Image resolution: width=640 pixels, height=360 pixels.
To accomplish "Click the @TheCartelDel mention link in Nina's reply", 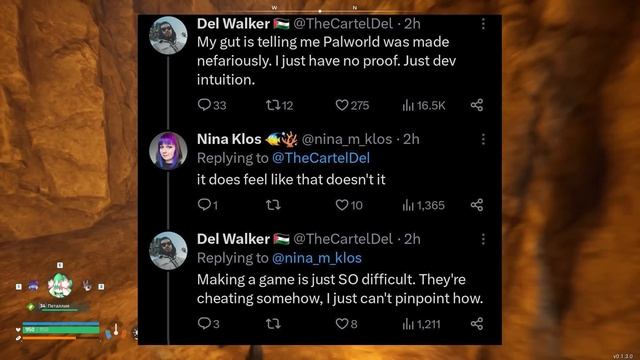I will click(321, 158).
